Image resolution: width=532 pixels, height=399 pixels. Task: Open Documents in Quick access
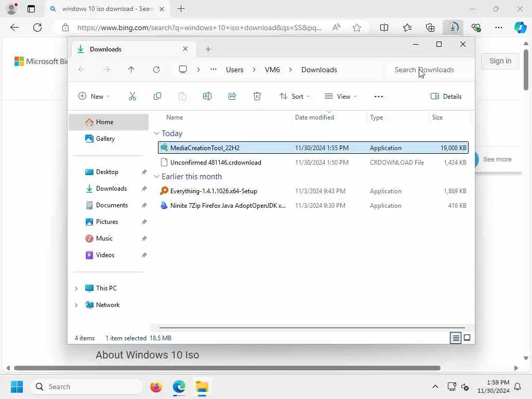click(109, 205)
